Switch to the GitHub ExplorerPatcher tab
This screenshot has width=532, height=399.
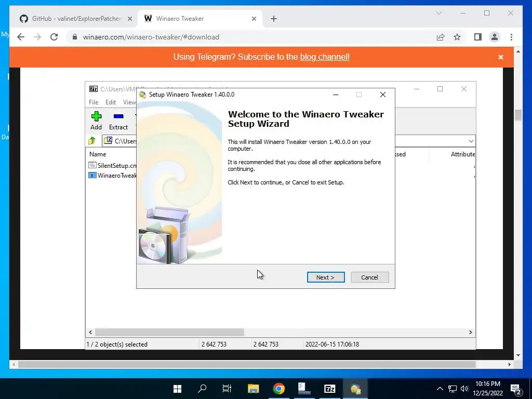(76, 19)
